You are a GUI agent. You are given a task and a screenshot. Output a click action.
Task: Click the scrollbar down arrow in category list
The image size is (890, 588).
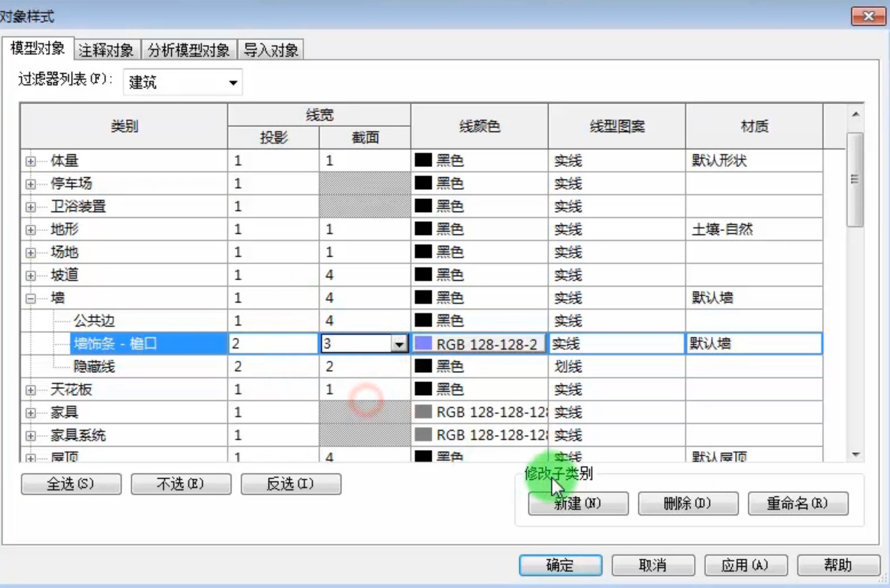856,455
